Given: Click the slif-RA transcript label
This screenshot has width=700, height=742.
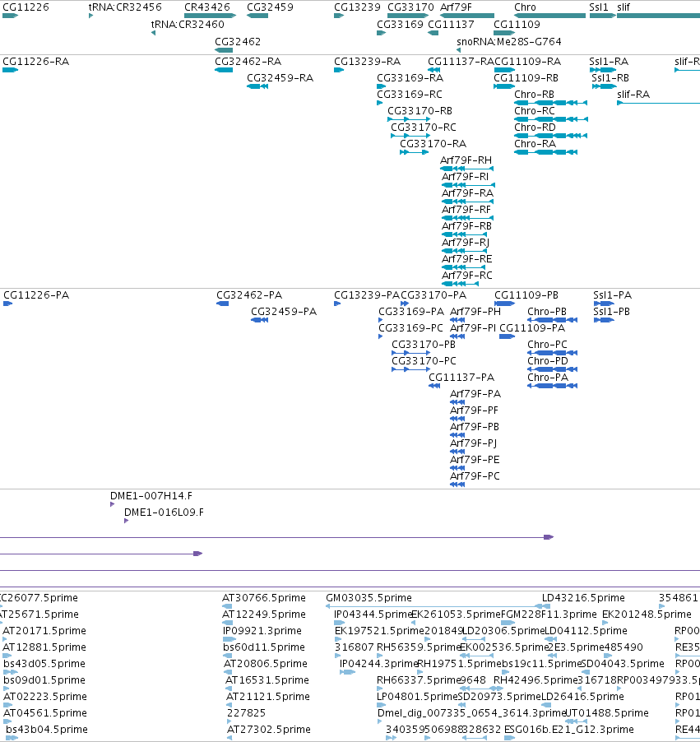Looking at the screenshot, I should coord(633,94).
